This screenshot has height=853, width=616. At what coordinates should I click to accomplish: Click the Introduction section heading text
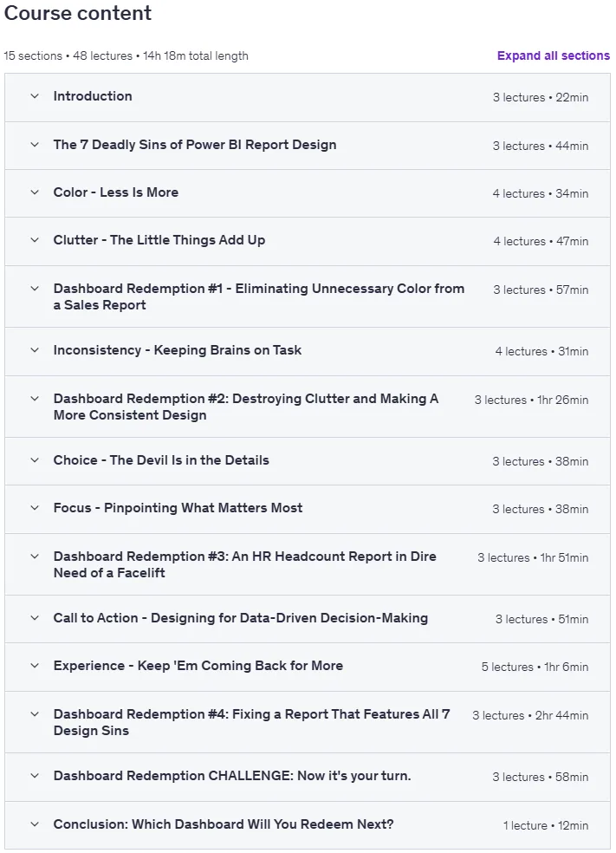coord(93,96)
